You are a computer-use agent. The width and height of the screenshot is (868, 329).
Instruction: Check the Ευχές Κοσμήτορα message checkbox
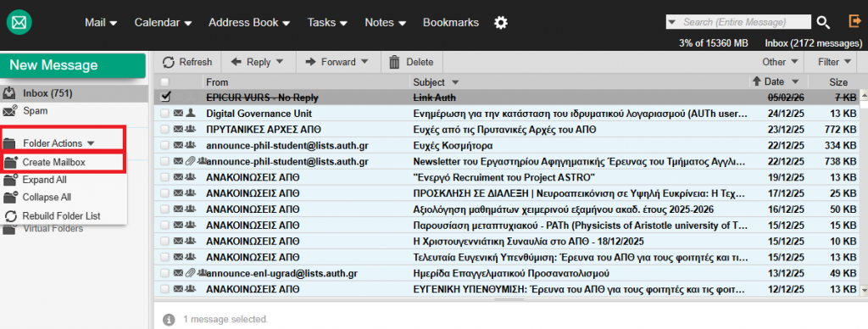165,146
